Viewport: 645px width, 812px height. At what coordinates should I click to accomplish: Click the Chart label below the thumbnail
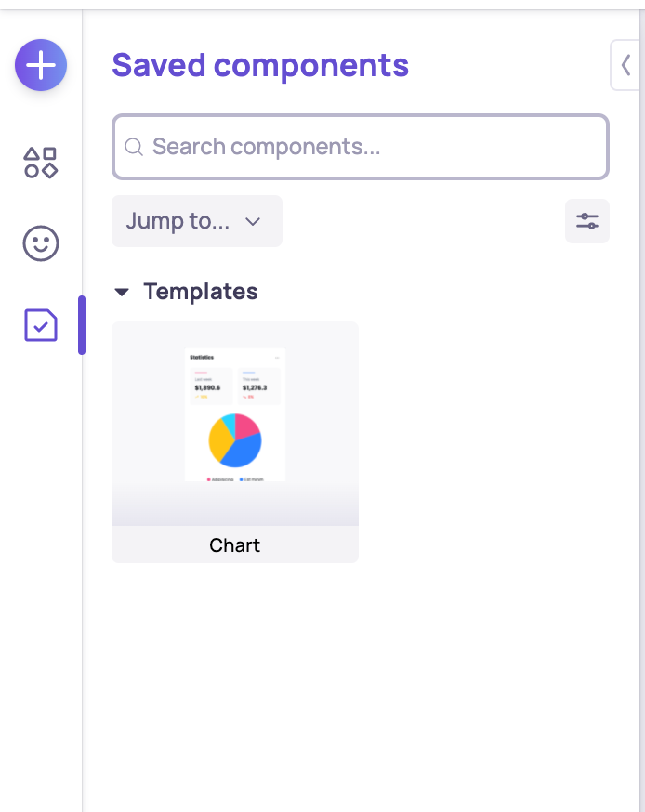(234, 545)
